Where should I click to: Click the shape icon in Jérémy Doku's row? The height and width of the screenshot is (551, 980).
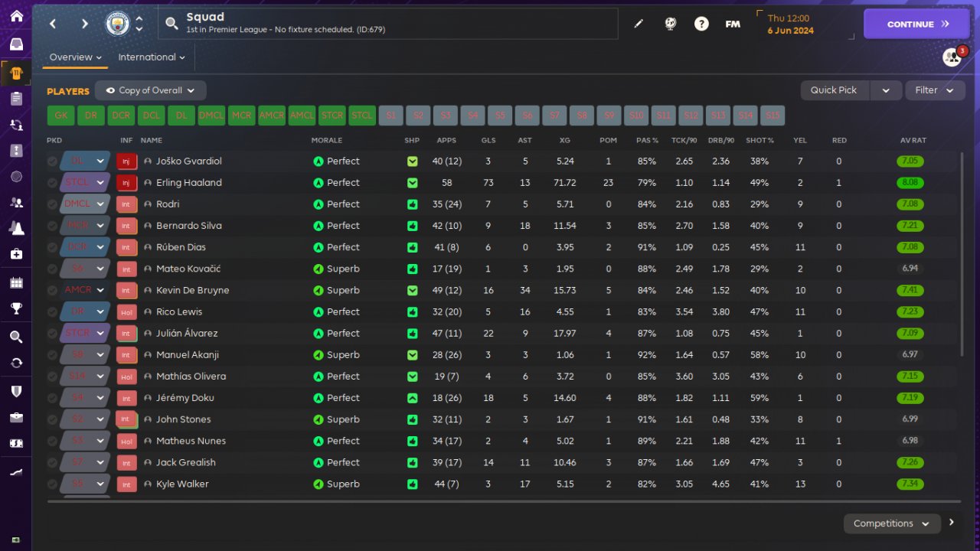[x=413, y=398]
